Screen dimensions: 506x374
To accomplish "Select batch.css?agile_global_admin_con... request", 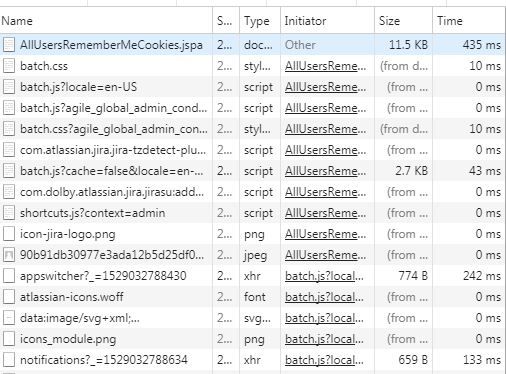I will pos(253,129).
